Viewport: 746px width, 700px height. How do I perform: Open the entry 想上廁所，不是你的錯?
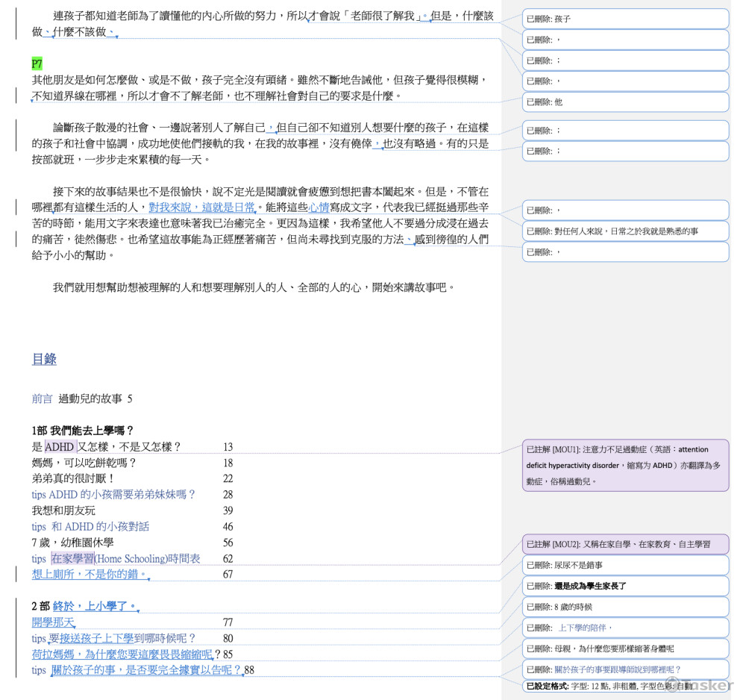click(x=90, y=575)
